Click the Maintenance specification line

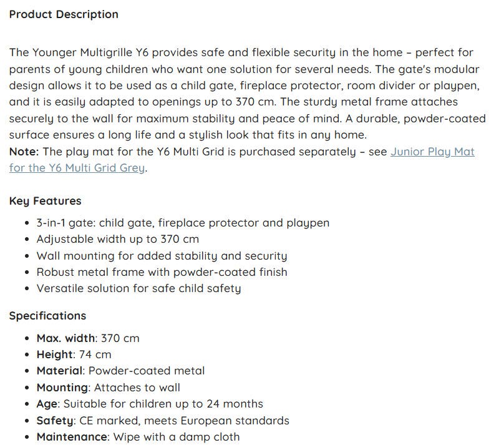coord(138,437)
